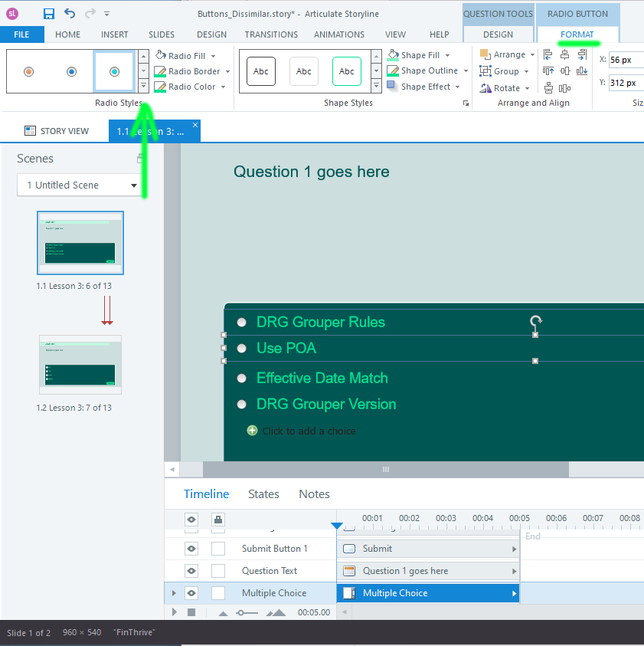Select the DRG Grouper Rules radio button
Screen dimensions: 644x646
pos(242,323)
